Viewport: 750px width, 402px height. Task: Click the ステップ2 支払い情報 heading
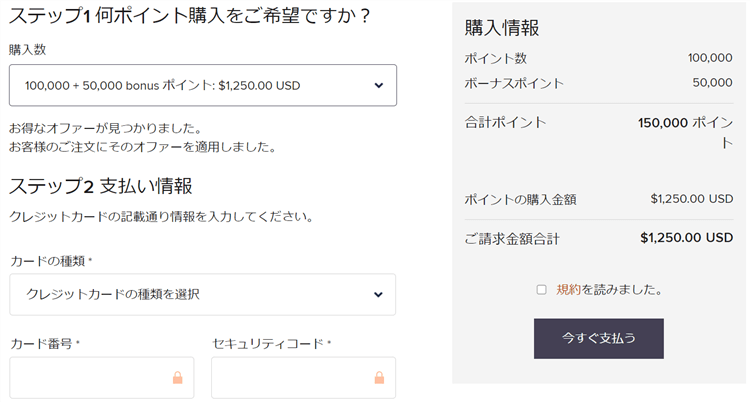pos(100,186)
